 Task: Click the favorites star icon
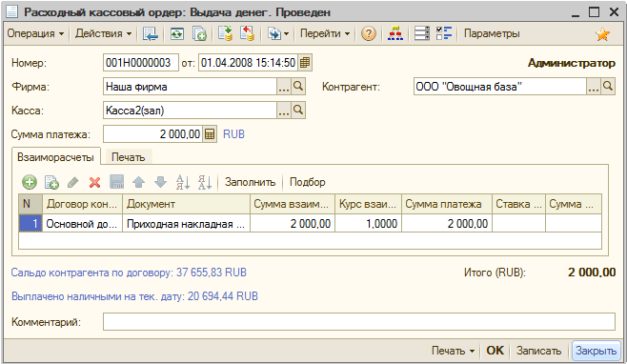[602, 34]
